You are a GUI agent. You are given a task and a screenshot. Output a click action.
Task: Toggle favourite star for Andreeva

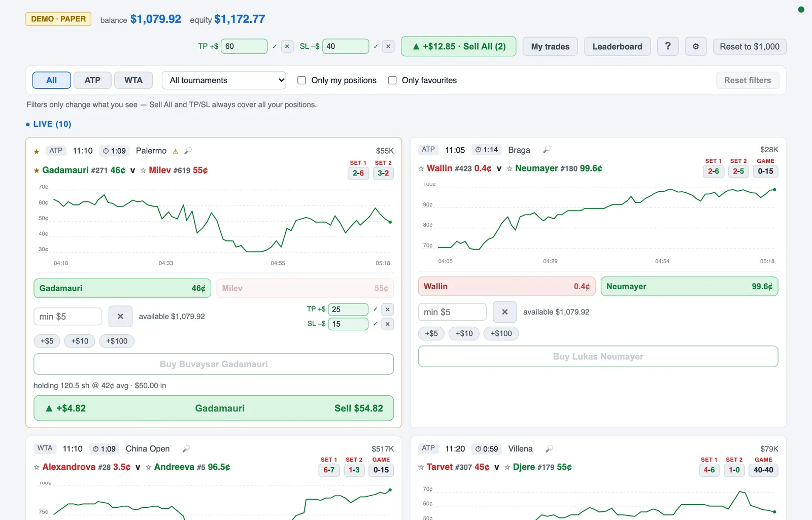coord(148,467)
